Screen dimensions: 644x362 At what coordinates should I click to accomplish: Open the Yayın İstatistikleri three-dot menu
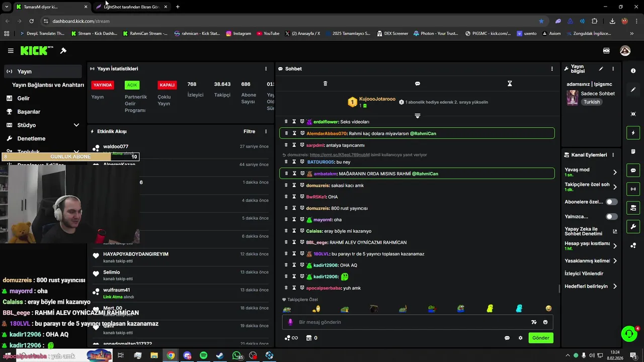point(266,69)
